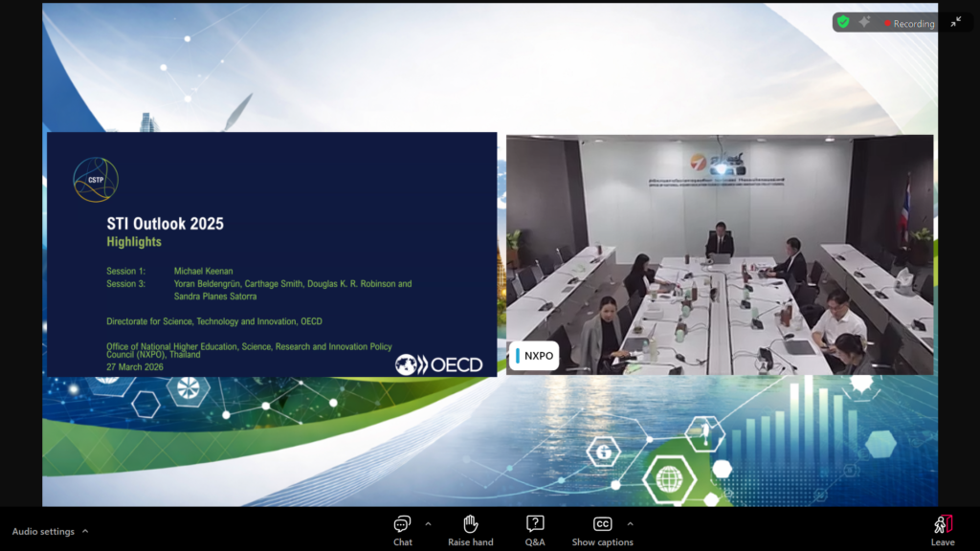The image size is (980, 551).
Task: Click the STI Outlook 2025 title
Action: click(x=165, y=224)
